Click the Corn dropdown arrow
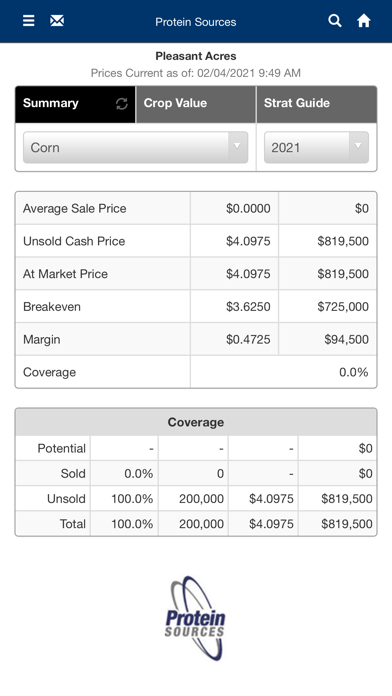392x696 pixels. click(238, 146)
